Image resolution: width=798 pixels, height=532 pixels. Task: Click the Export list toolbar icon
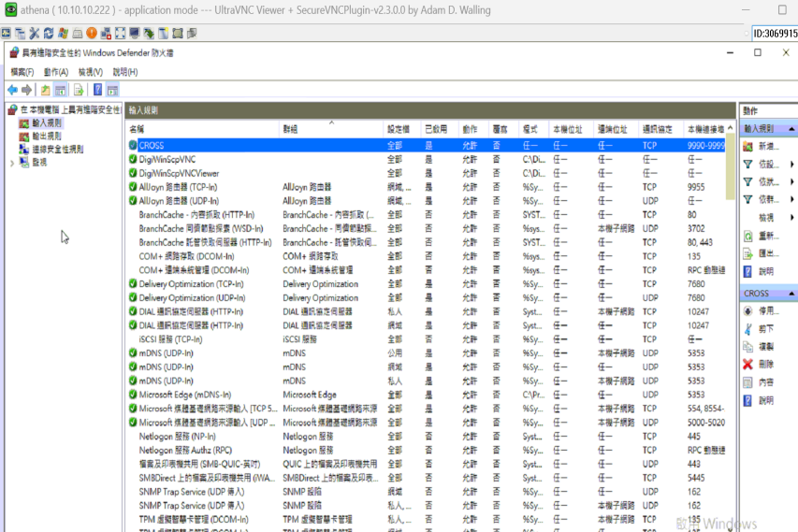[x=79, y=90]
